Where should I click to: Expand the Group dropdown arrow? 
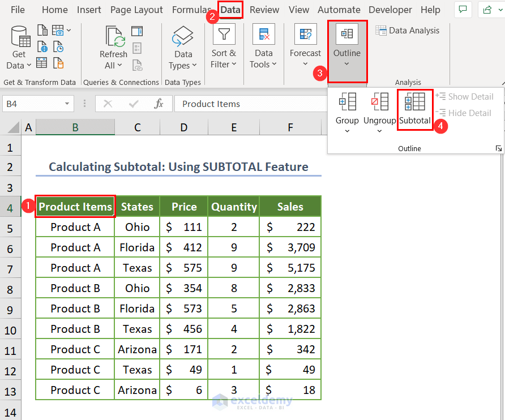[x=347, y=131]
